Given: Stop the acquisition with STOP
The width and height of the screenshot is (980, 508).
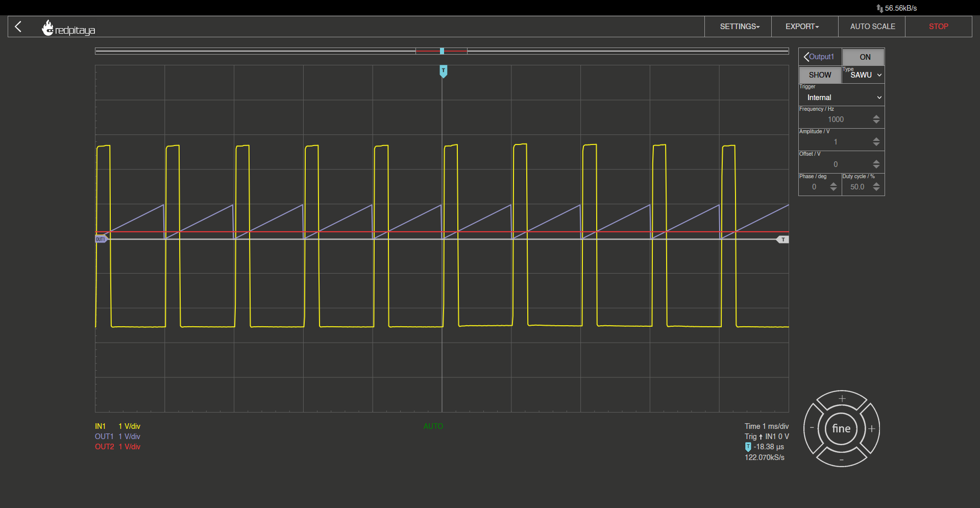Looking at the screenshot, I should click(938, 27).
